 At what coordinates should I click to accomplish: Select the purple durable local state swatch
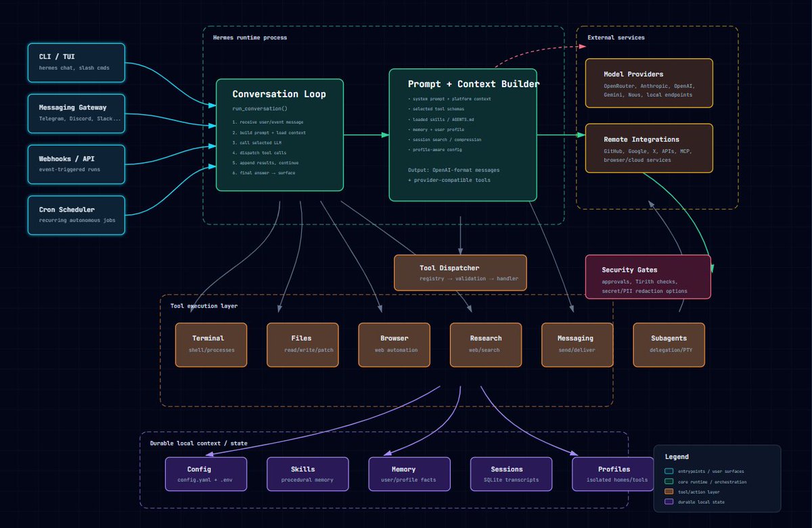click(669, 502)
